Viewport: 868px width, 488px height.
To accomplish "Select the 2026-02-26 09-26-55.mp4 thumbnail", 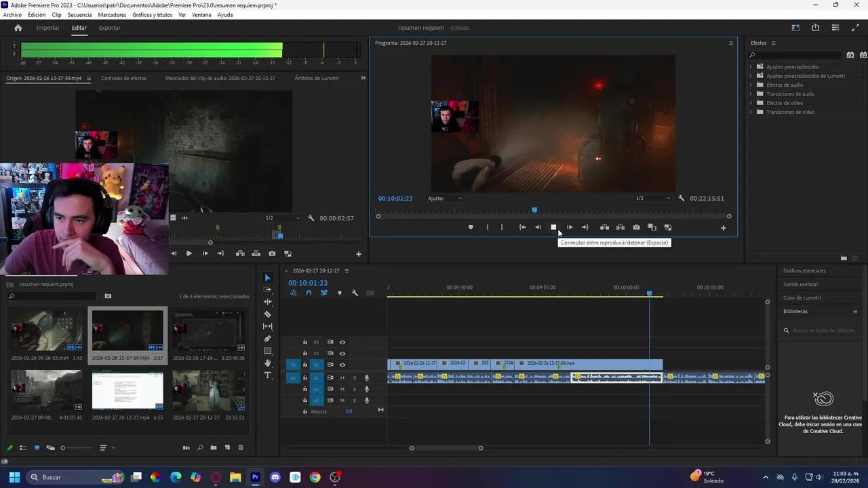I will pos(46,331).
